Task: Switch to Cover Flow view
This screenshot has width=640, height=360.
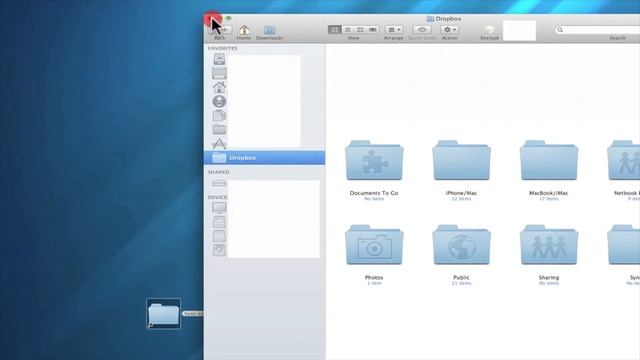Action: click(x=373, y=29)
